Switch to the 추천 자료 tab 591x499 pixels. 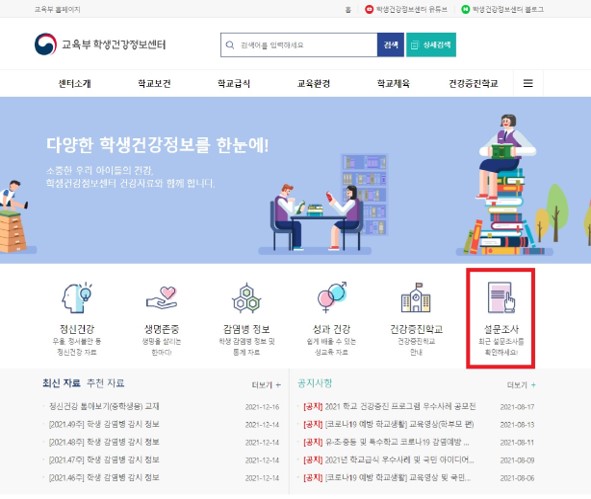pos(106,383)
